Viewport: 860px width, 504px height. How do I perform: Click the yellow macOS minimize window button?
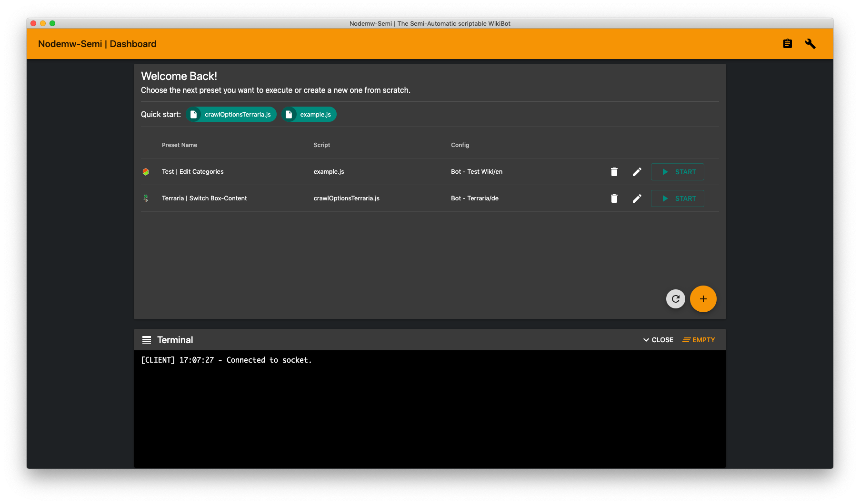[x=43, y=23]
